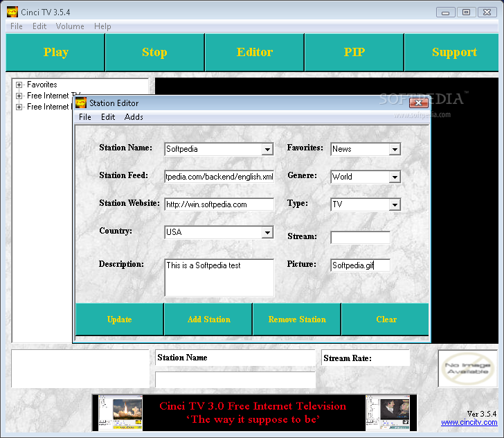This screenshot has width=504, height=438.
Task: Click the empty field below Station Name label
Action: click(x=235, y=380)
